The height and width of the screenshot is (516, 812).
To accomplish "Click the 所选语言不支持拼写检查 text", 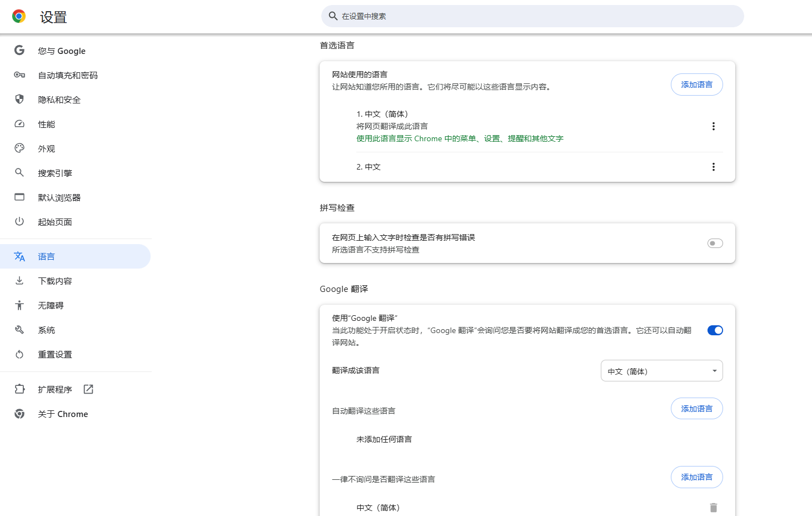I will click(x=376, y=250).
